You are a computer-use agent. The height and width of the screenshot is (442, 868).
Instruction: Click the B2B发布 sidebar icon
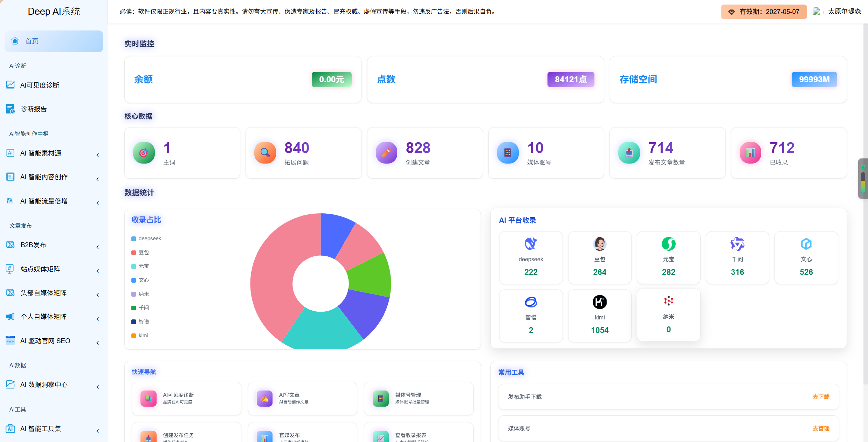tap(11, 244)
